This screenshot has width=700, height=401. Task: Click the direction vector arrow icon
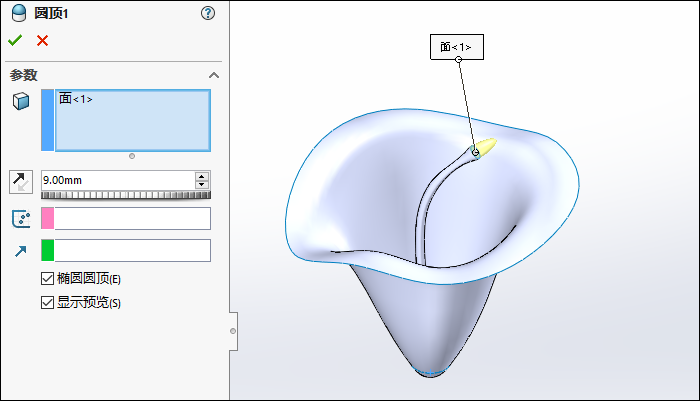click(21, 251)
